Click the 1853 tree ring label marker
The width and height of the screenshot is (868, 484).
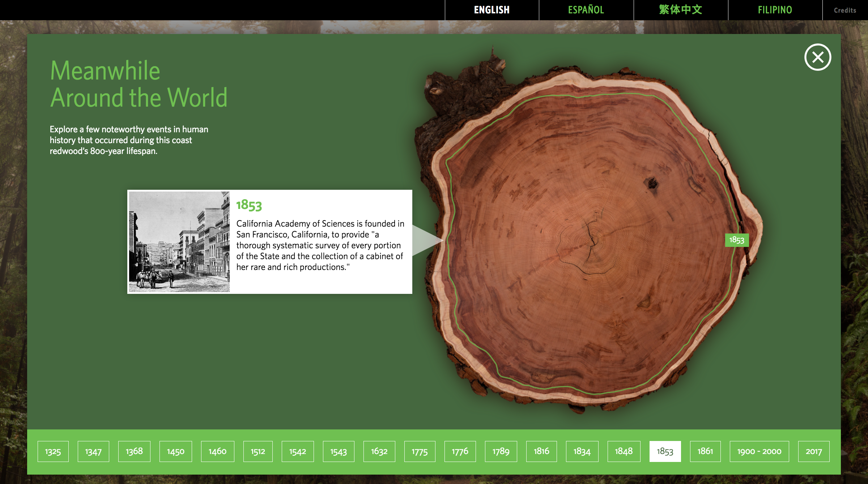(736, 240)
